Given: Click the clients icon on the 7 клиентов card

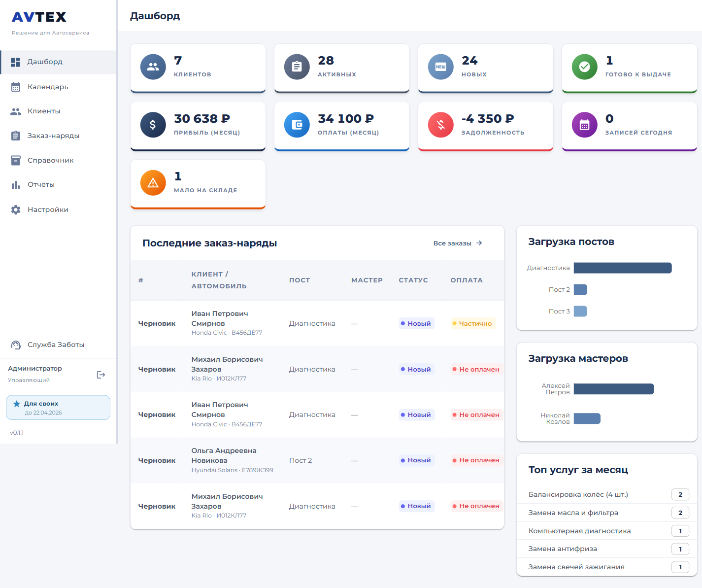Looking at the screenshot, I should click(153, 67).
